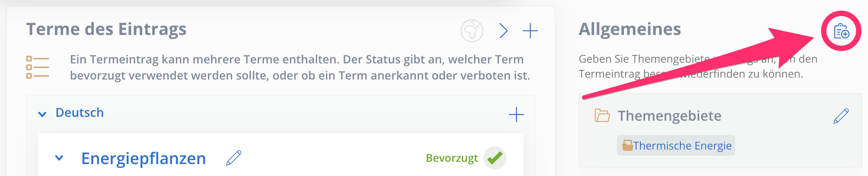Collapse the Deutsch language section

point(43,114)
